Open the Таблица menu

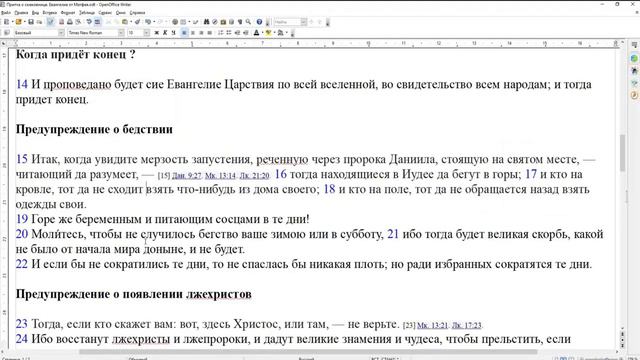(x=87, y=13)
